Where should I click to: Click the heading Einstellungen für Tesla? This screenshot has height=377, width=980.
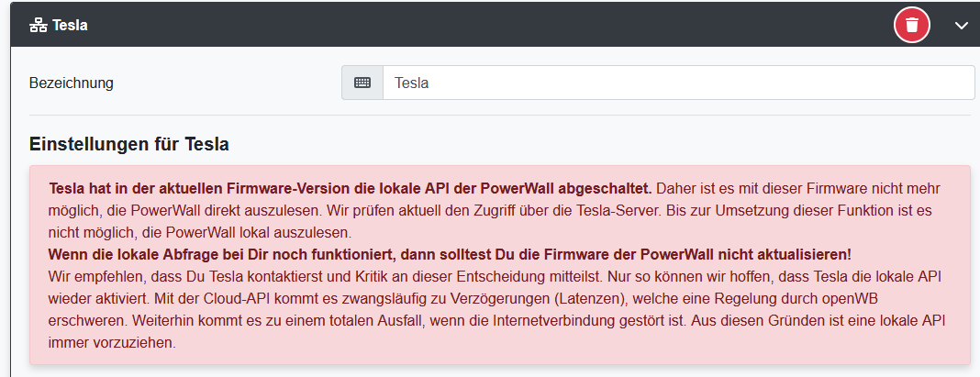(128, 144)
